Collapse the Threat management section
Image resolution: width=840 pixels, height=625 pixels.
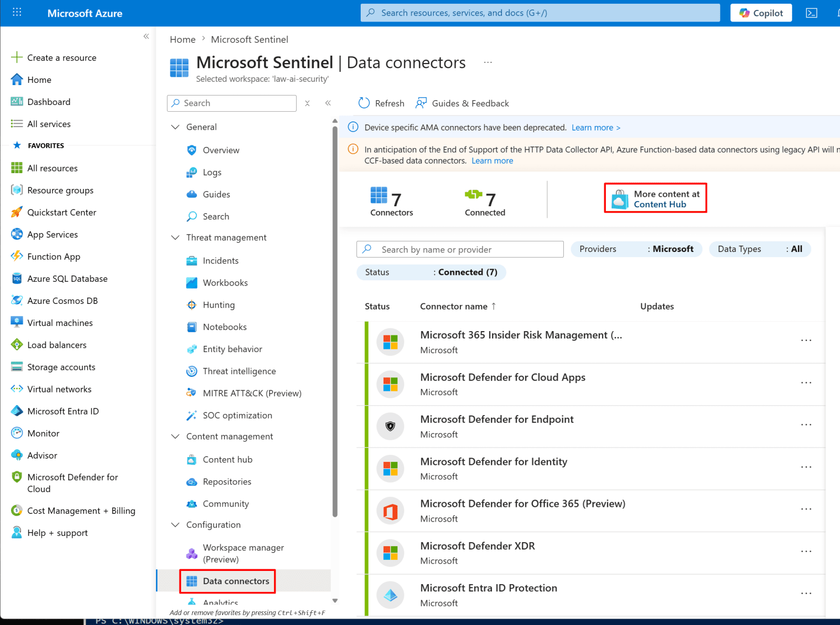point(175,238)
